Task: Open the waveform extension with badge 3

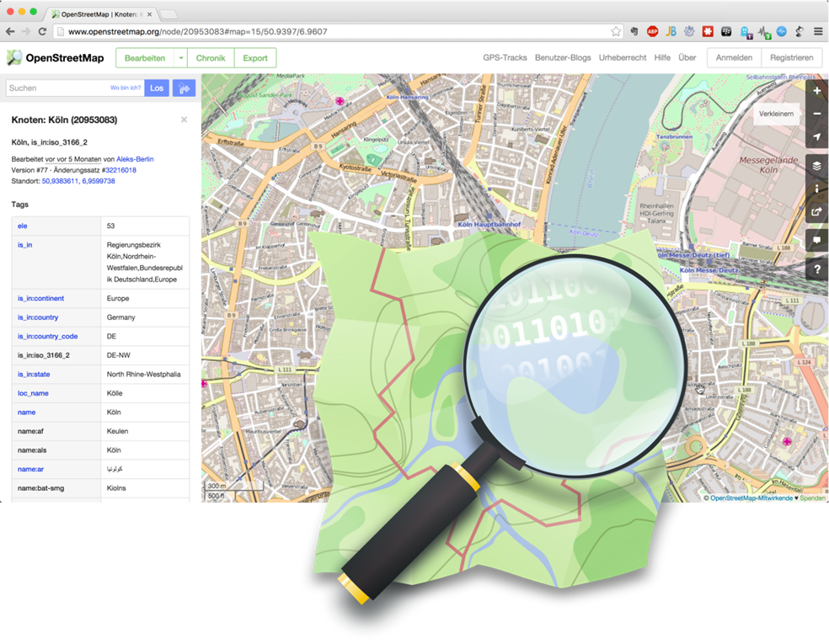Action: (x=764, y=33)
